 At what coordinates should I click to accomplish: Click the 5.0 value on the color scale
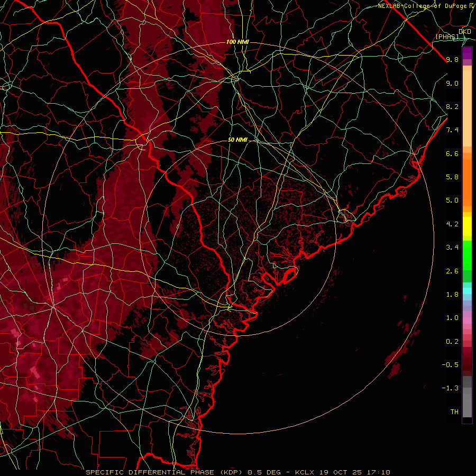(x=452, y=200)
